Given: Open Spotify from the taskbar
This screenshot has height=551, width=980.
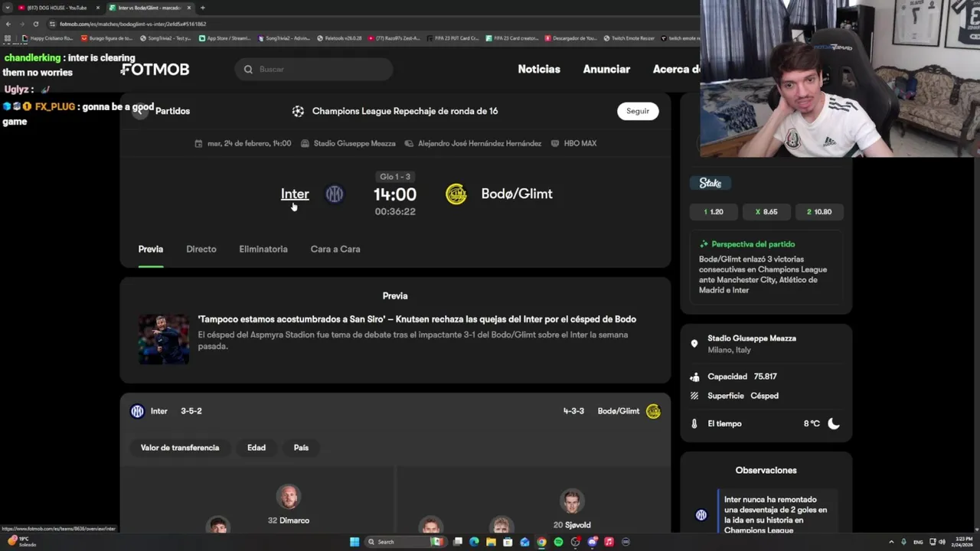Looking at the screenshot, I should click(x=558, y=542).
